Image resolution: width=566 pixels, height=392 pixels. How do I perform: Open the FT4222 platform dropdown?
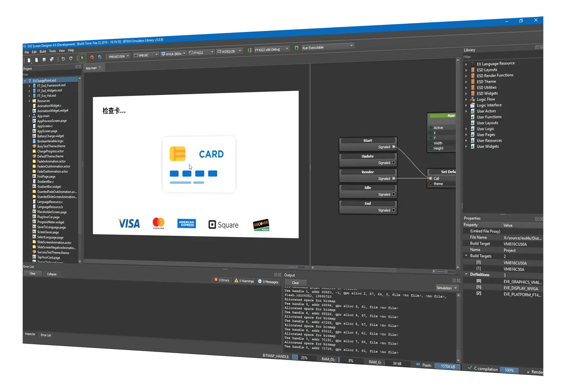[201, 53]
